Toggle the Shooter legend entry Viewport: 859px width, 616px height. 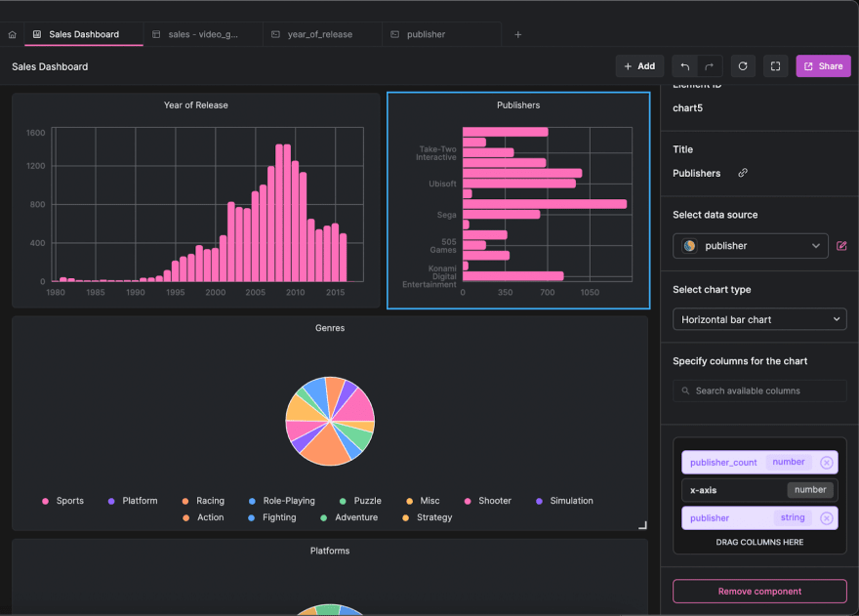click(x=487, y=501)
